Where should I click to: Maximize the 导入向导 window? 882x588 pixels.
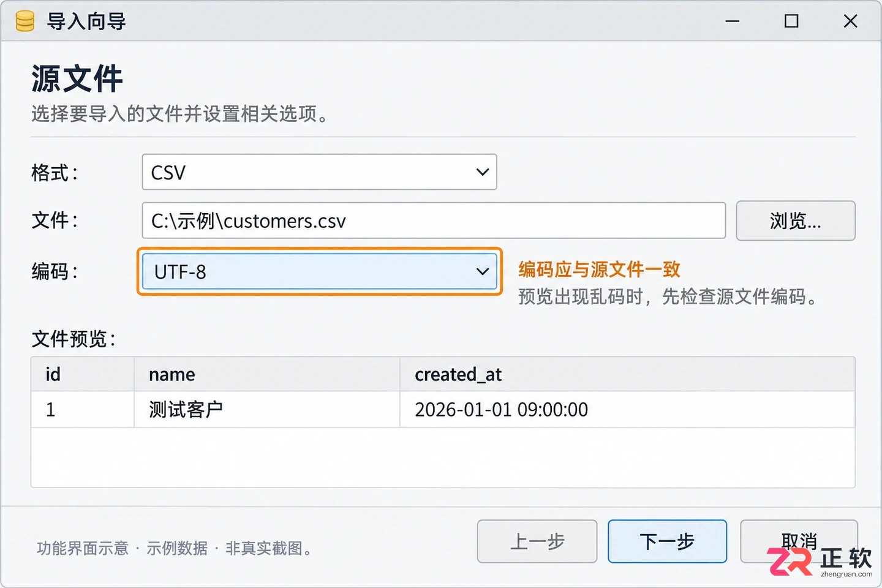791,21
